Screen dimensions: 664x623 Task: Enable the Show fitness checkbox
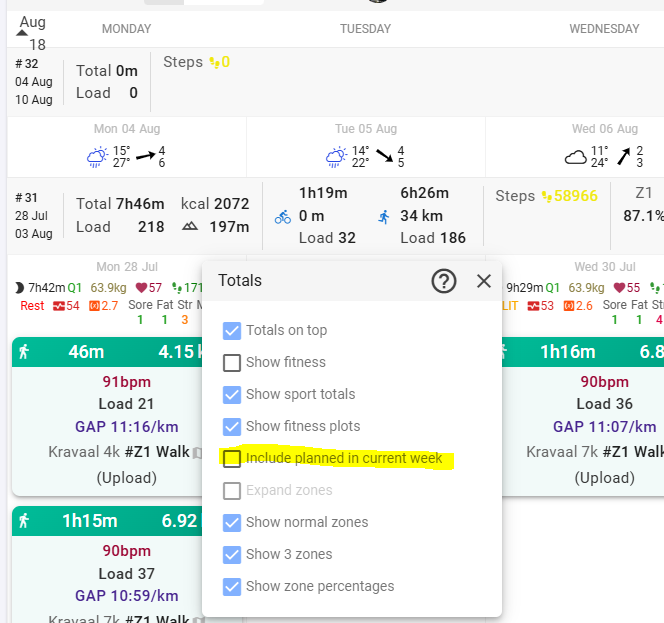(x=232, y=362)
